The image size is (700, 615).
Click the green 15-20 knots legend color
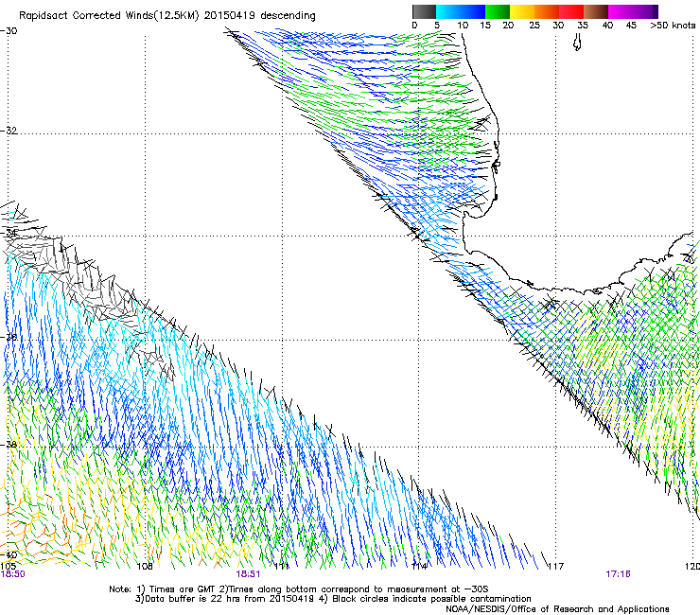pos(498,11)
